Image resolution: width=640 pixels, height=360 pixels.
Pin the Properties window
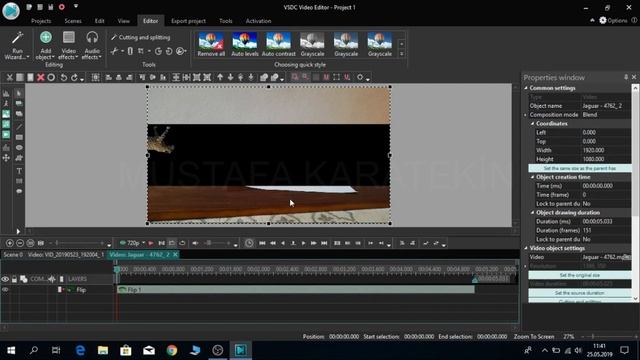point(626,77)
